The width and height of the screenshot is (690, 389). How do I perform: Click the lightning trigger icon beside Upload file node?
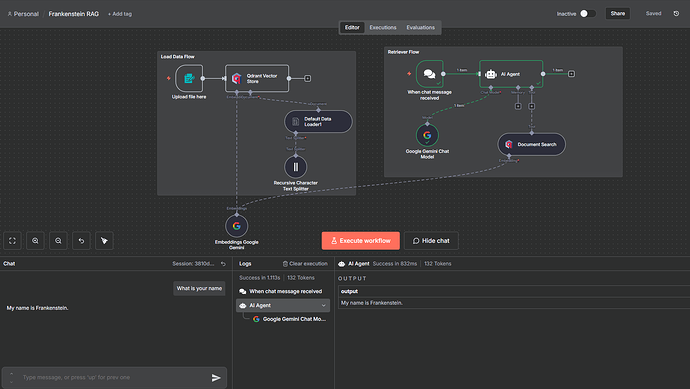pyautogui.click(x=169, y=78)
